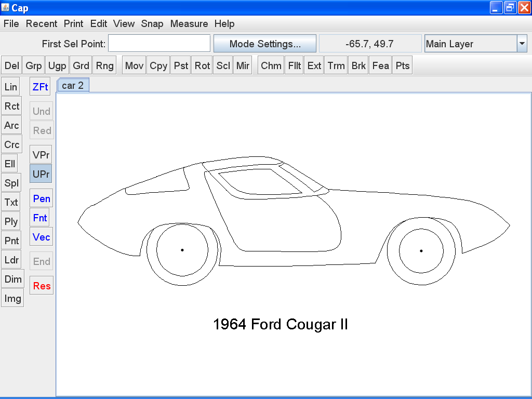Activate the Crc circle tool
This screenshot has height=399, width=532.
tap(11, 144)
